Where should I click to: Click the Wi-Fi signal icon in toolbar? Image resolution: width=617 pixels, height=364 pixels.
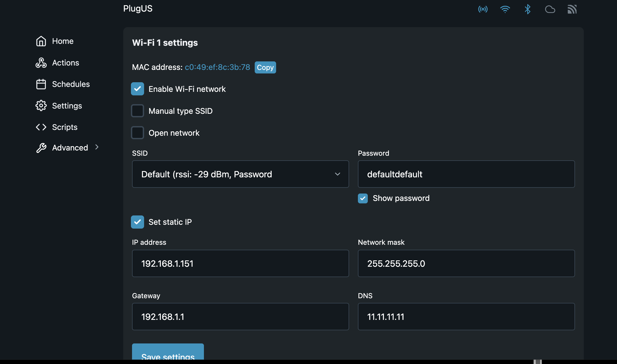coord(505,8)
